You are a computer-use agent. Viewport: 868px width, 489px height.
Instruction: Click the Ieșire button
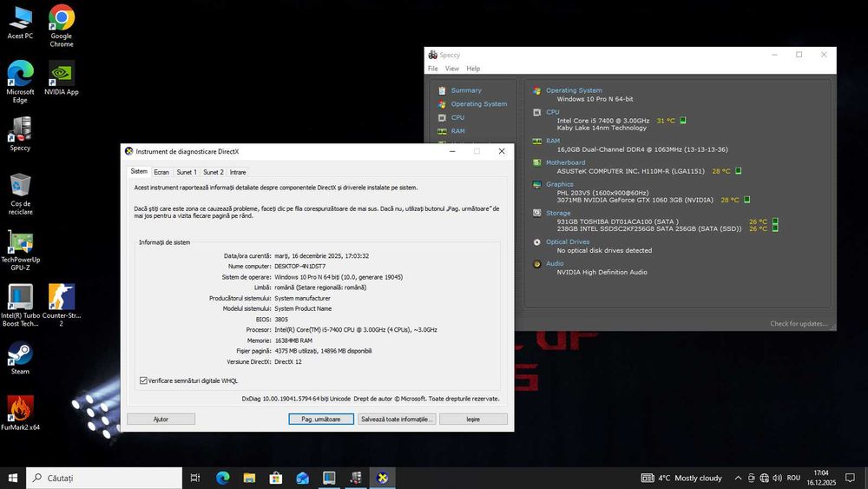click(473, 420)
